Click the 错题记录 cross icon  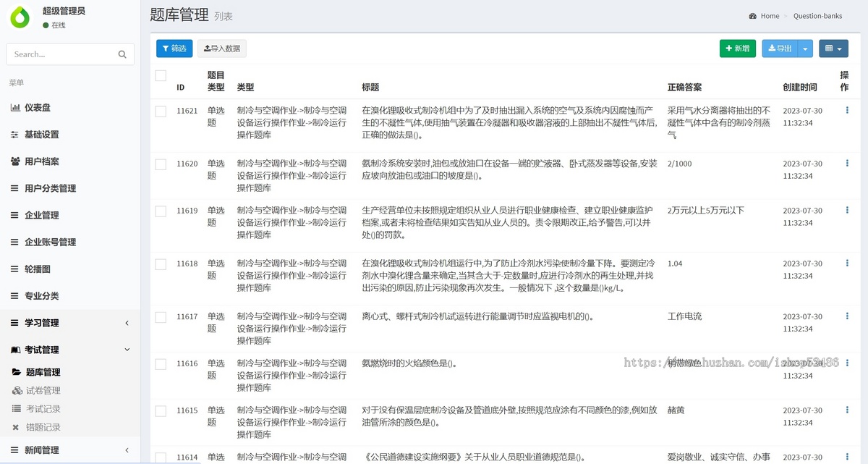click(16, 427)
